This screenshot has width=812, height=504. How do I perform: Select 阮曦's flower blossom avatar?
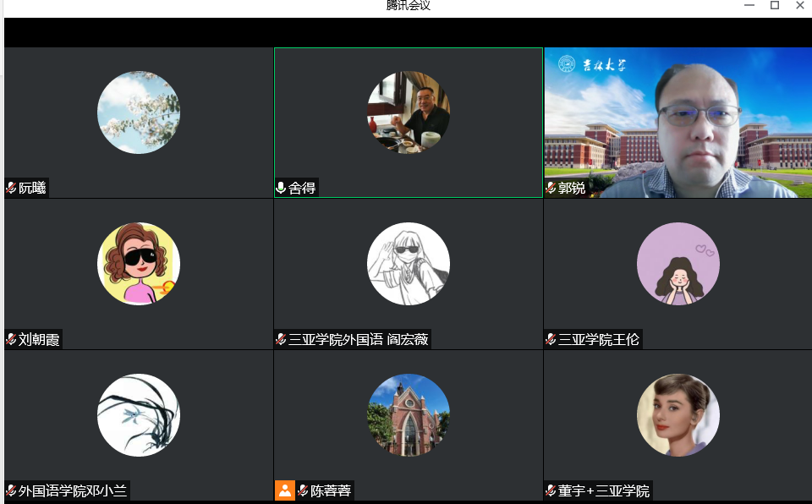pyautogui.click(x=139, y=112)
